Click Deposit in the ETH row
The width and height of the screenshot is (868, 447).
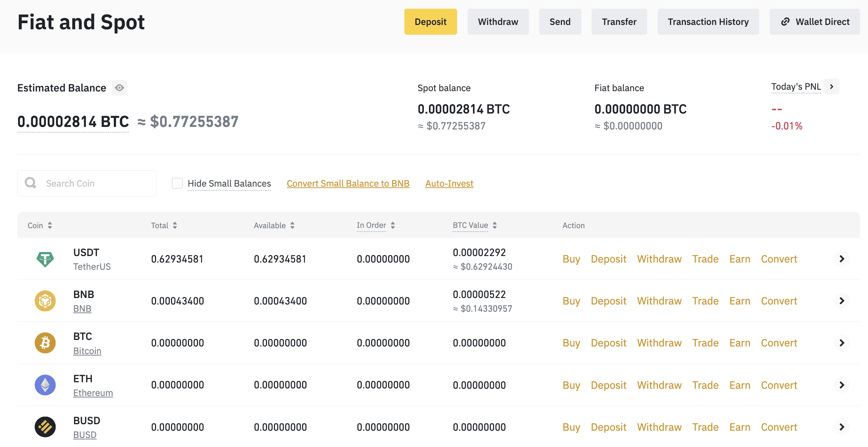coord(609,385)
